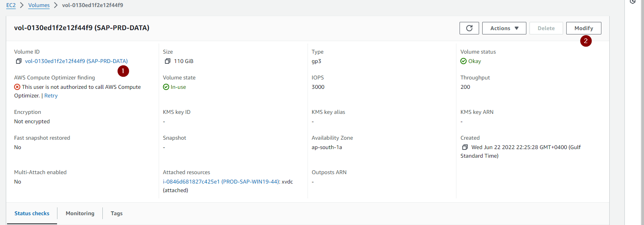Click the 'In-use' volume state text
This screenshot has width=644, height=225.
pyautogui.click(x=178, y=87)
